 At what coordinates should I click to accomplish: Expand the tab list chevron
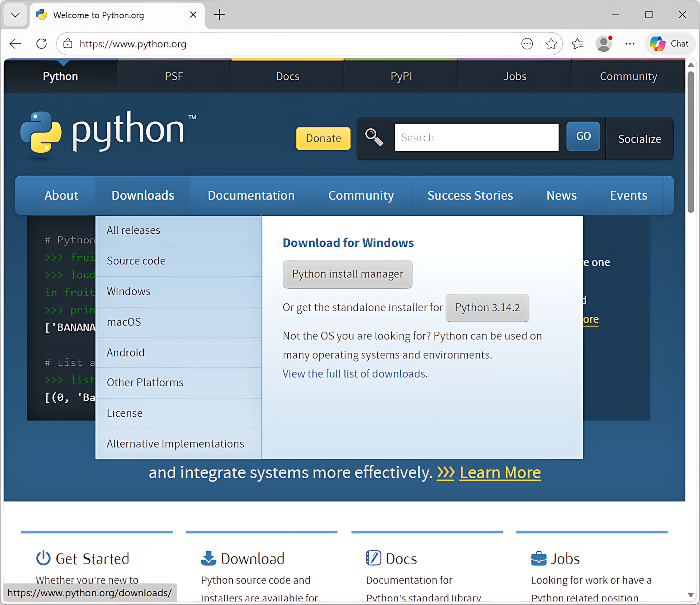(15, 15)
